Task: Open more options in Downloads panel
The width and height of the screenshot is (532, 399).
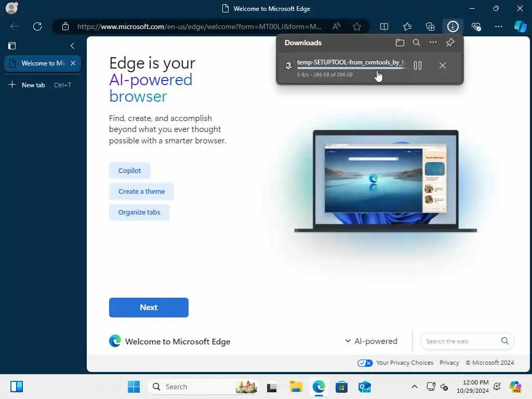Action: (x=433, y=43)
